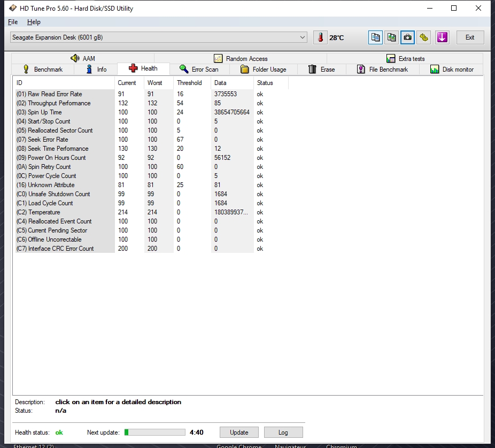Click the copy text to clipboard icon
495x448 pixels.
point(376,37)
